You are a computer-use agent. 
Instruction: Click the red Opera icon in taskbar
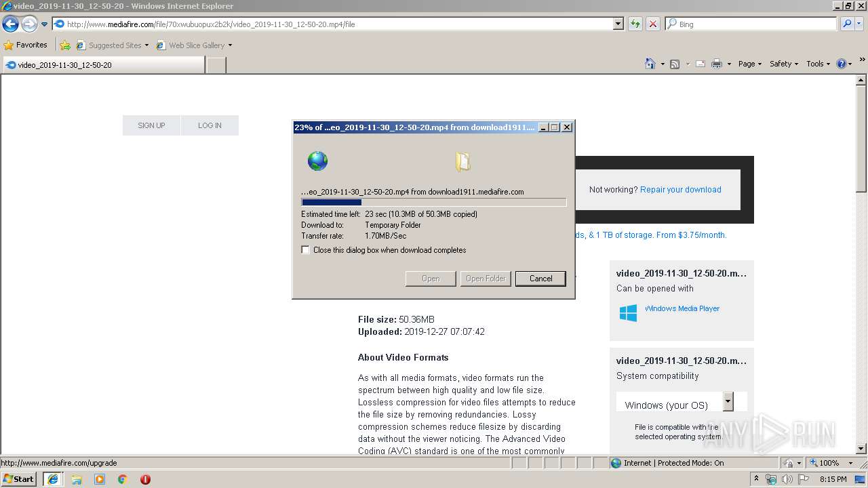(x=145, y=479)
